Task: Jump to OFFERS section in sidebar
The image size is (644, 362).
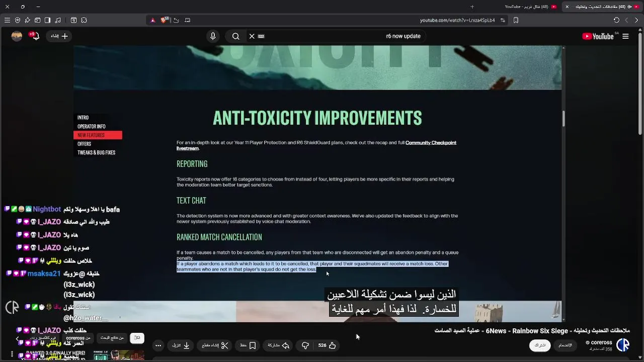Action: tap(84, 144)
